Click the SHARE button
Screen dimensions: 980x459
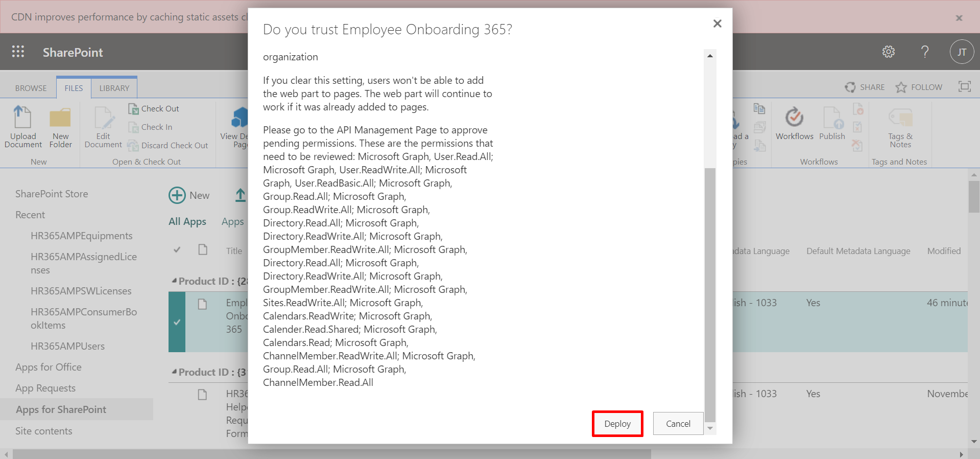pos(865,87)
